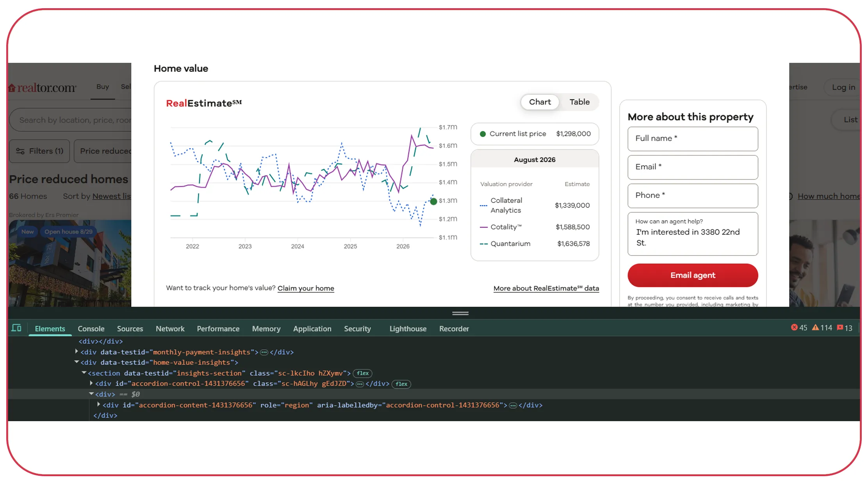Open the Memory tab
The image size is (868, 484).
coord(266,329)
